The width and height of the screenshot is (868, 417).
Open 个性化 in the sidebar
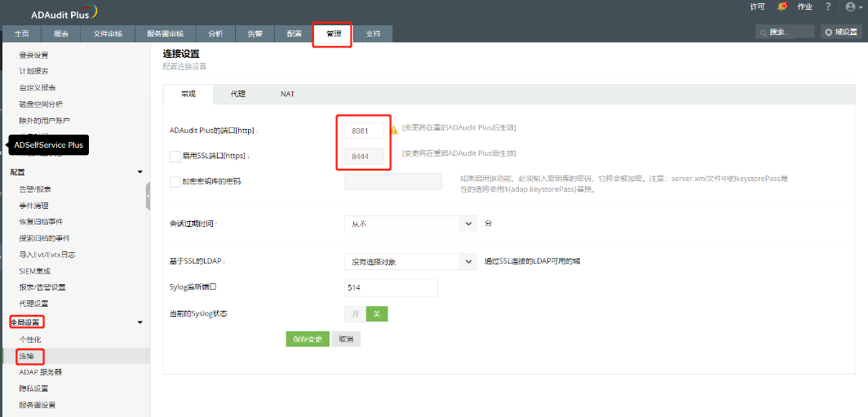coord(30,339)
